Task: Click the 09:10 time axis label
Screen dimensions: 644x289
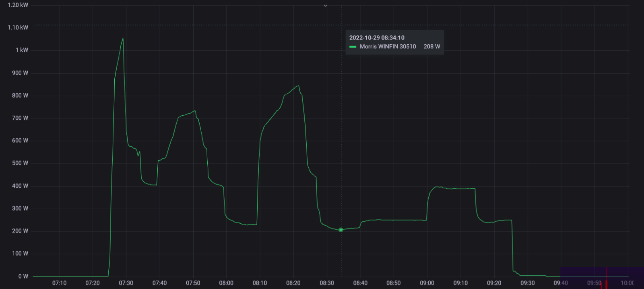Action: (460, 283)
